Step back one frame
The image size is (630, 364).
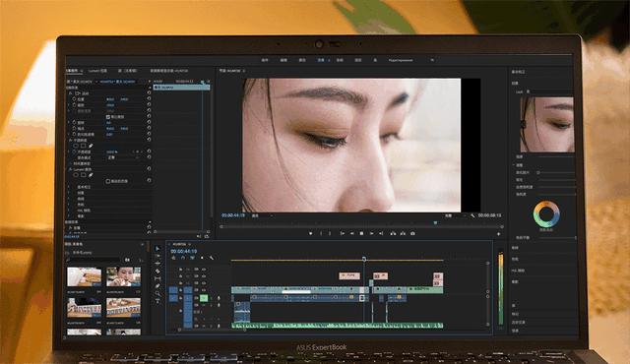pyautogui.click(x=352, y=233)
